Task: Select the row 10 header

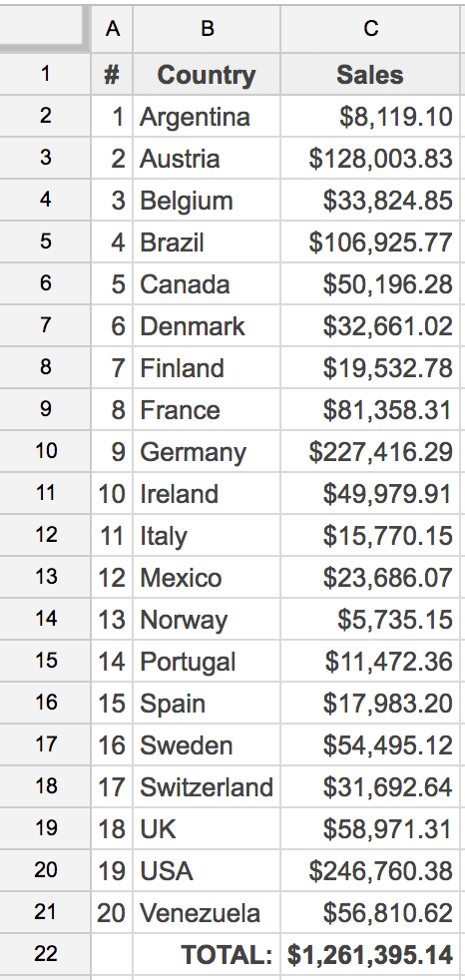Action: point(45,451)
